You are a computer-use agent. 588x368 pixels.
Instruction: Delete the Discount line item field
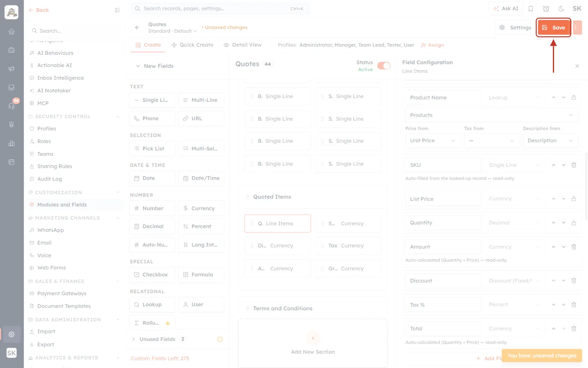[574, 280]
